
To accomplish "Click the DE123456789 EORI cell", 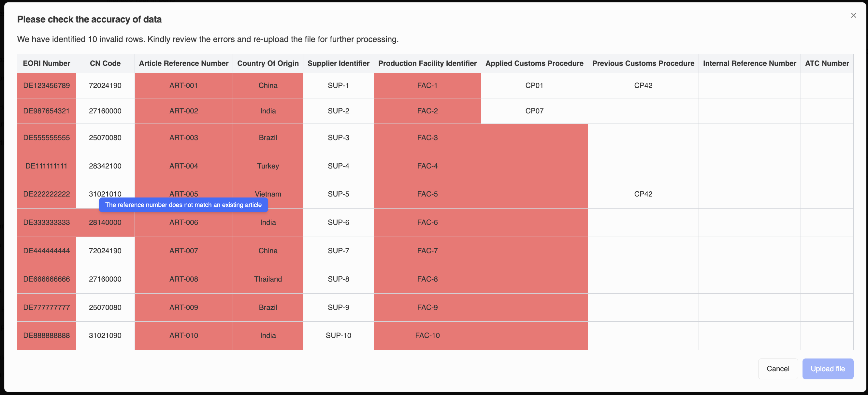I will [47, 86].
